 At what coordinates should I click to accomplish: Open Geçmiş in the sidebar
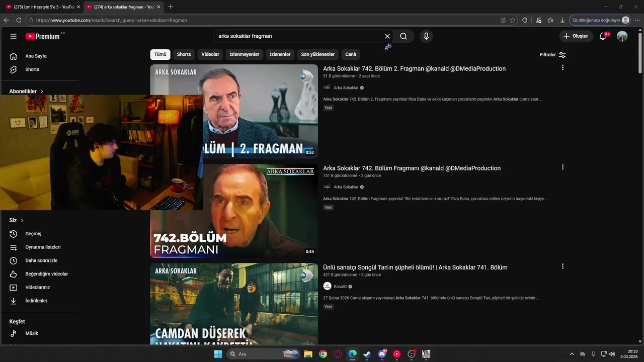pyautogui.click(x=33, y=234)
